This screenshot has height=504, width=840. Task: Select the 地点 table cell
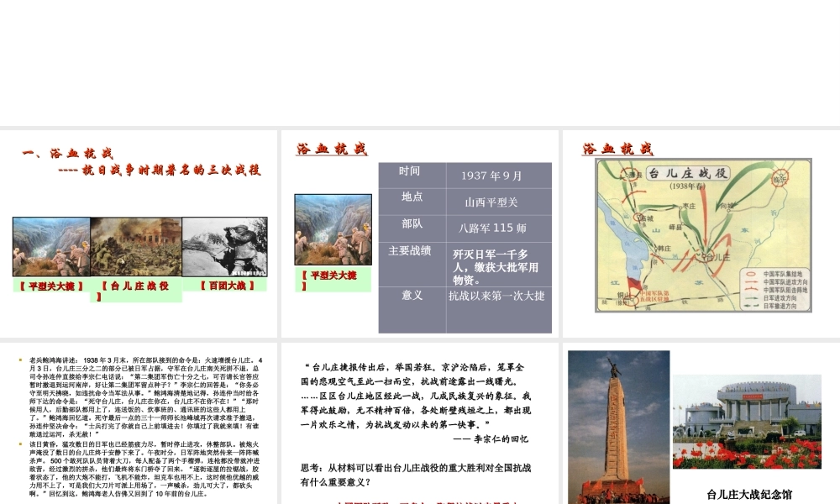[412, 202]
